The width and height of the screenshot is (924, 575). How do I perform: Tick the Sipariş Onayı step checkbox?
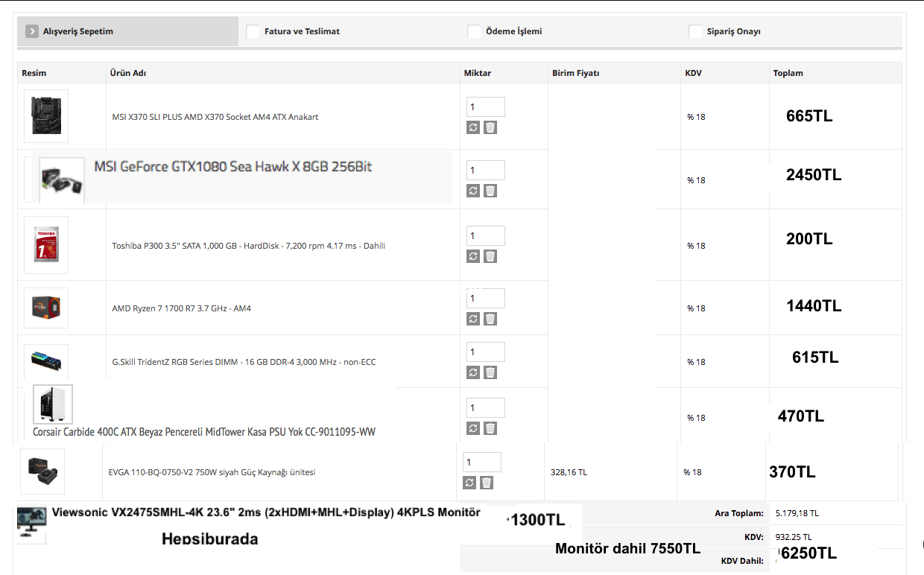[695, 31]
